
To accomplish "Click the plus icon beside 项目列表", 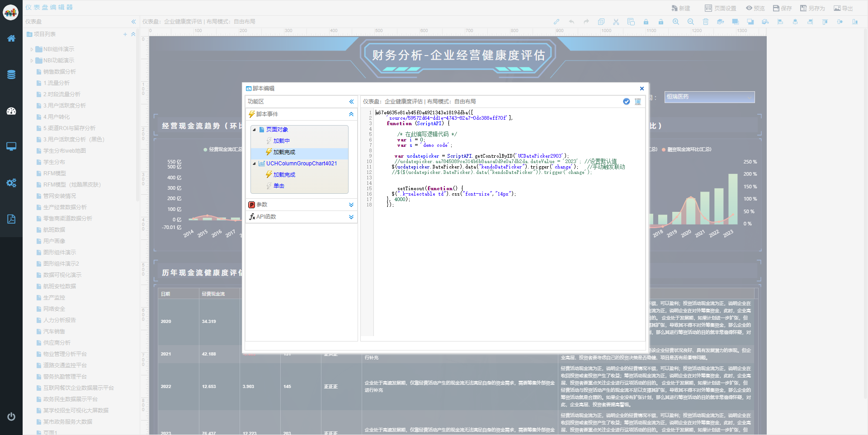I will coord(125,34).
